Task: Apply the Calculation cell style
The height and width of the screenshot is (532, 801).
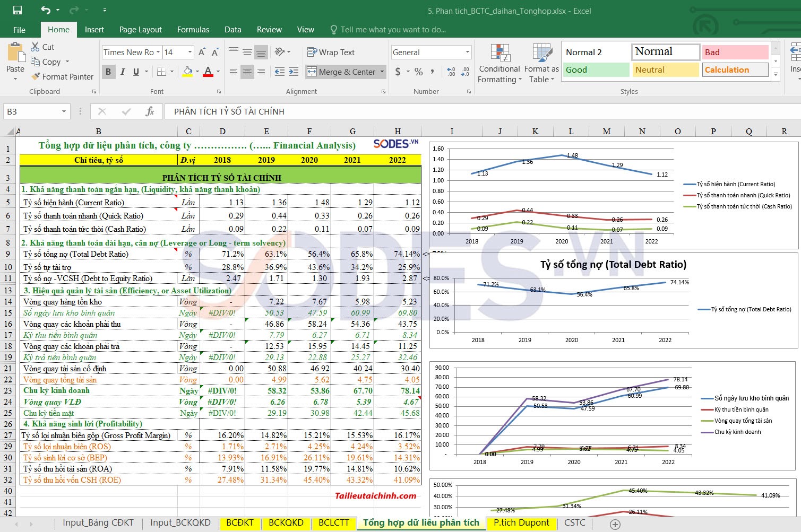Action: click(x=735, y=69)
